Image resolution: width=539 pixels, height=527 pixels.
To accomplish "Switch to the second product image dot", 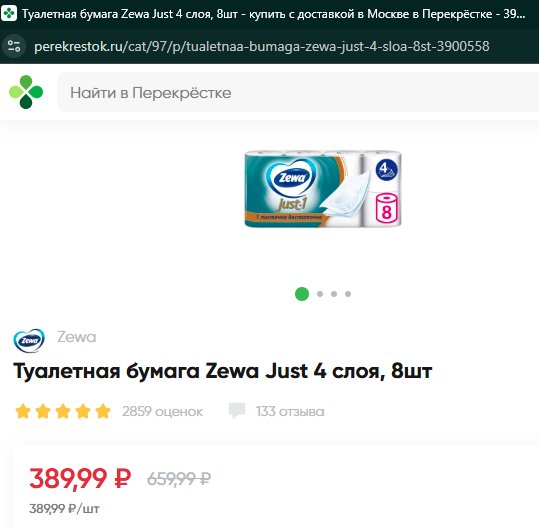I will (x=320, y=294).
